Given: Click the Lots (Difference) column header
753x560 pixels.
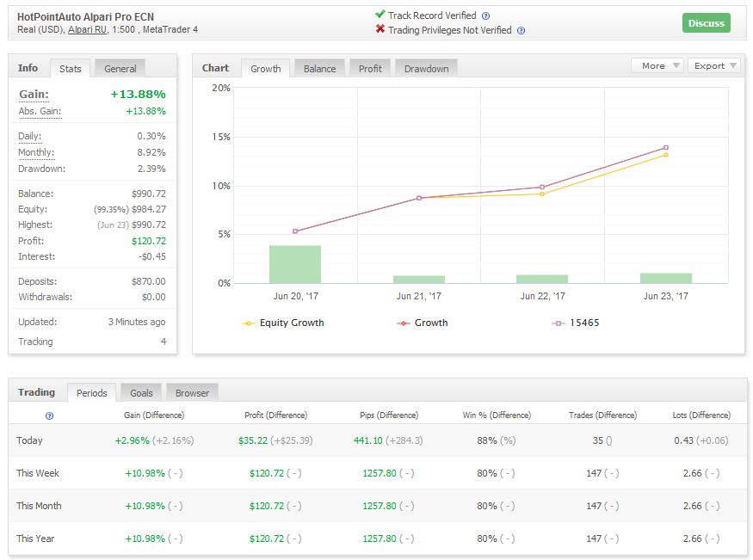Looking at the screenshot, I should (x=701, y=415).
